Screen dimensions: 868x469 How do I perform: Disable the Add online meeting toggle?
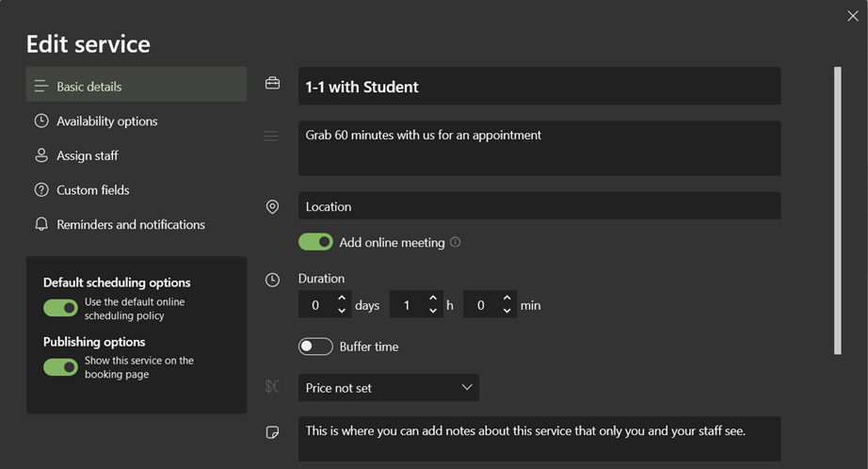315,242
